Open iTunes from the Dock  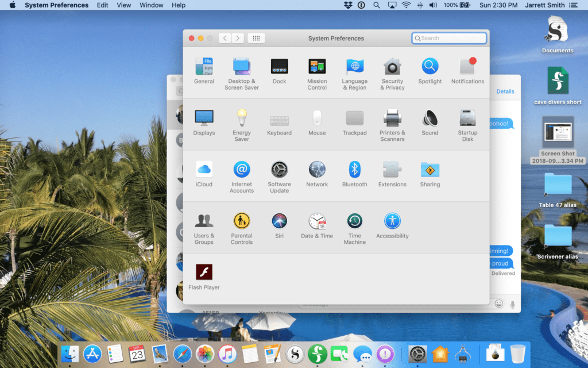pyautogui.click(x=227, y=354)
